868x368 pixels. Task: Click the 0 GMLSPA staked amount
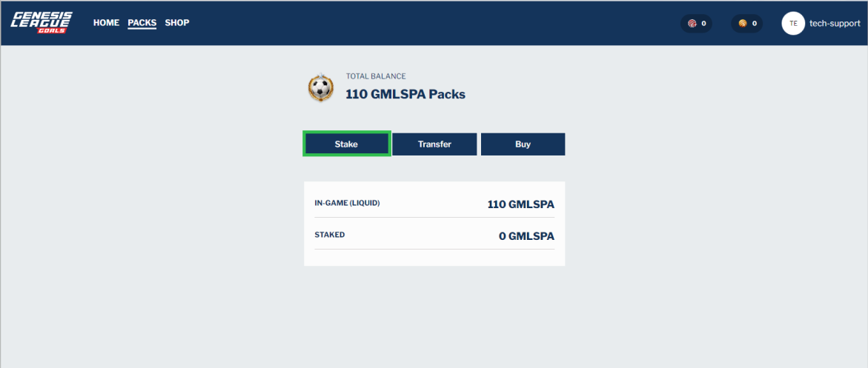(x=526, y=236)
